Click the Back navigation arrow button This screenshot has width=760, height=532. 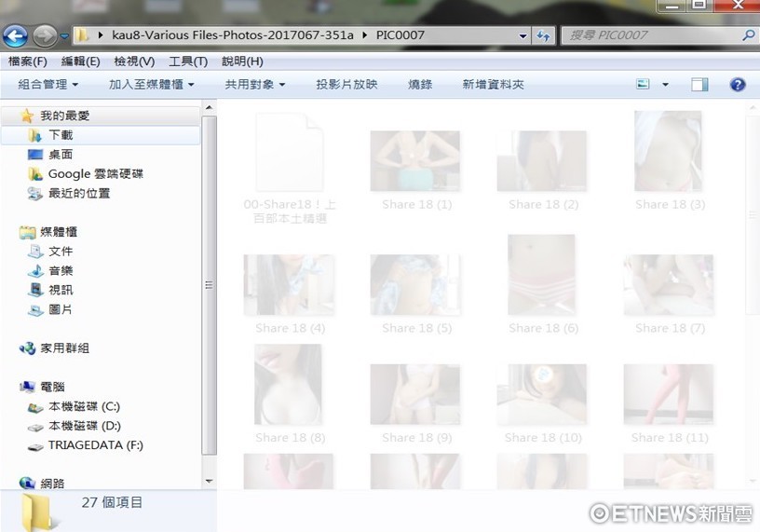click(x=15, y=36)
